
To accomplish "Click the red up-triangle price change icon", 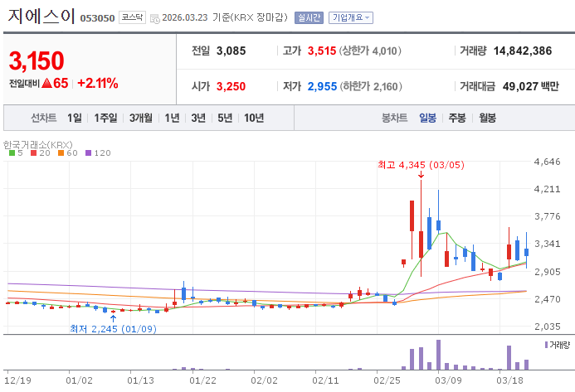I will click(47, 83).
